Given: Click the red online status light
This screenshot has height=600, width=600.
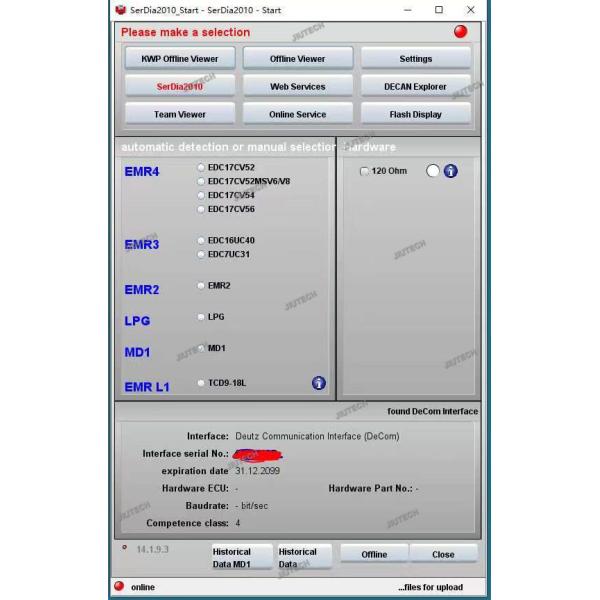Looking at the screenshot, I should pyautogui.click(x=119, y=586).
